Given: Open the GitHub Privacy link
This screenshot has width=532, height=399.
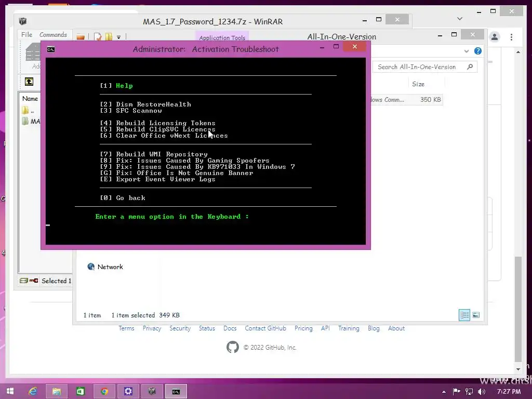Looking at the screenshot, I should point(152,328).
